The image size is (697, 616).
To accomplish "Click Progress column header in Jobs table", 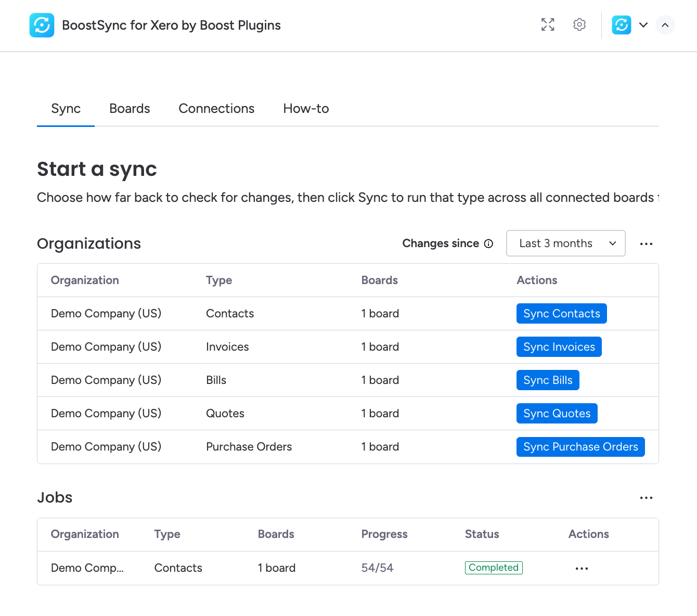I will coord(384,534).
